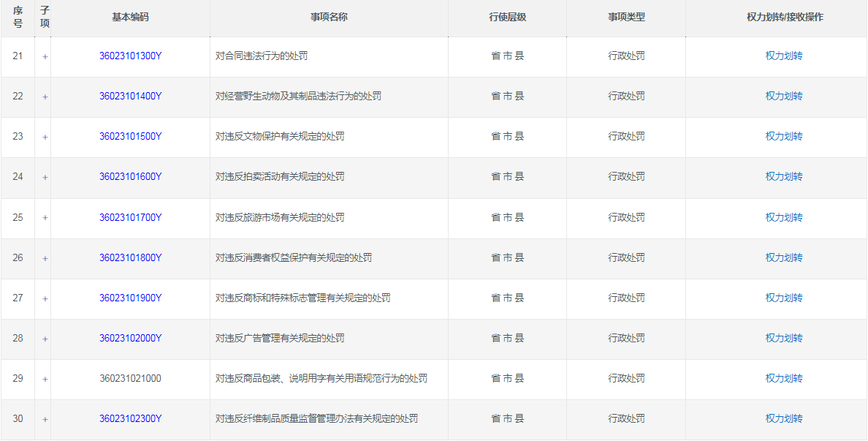Click the 事项名称 column header
Screen dimensions: 868x441
(x=329, y=17)
